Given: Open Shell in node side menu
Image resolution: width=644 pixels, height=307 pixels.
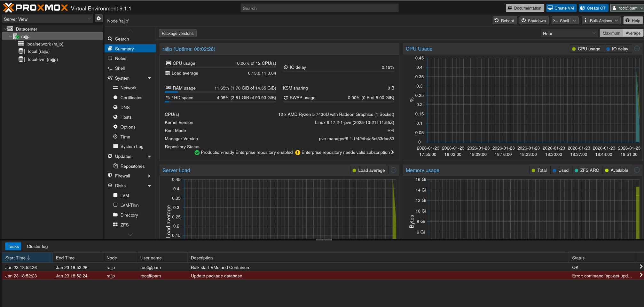Looking at the screenshot, I should (130, 68).
